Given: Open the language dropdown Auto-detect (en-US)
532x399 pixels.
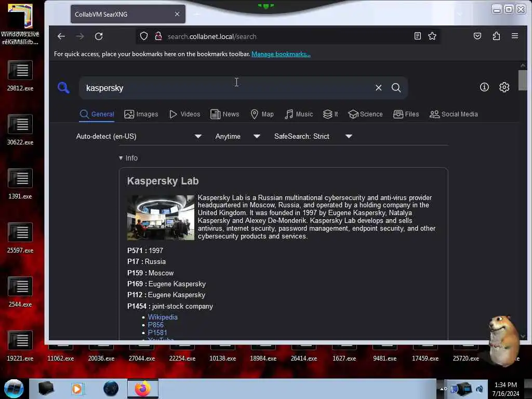Looking at the screenshot, I should pyautogui.click(x=139, y=137).
